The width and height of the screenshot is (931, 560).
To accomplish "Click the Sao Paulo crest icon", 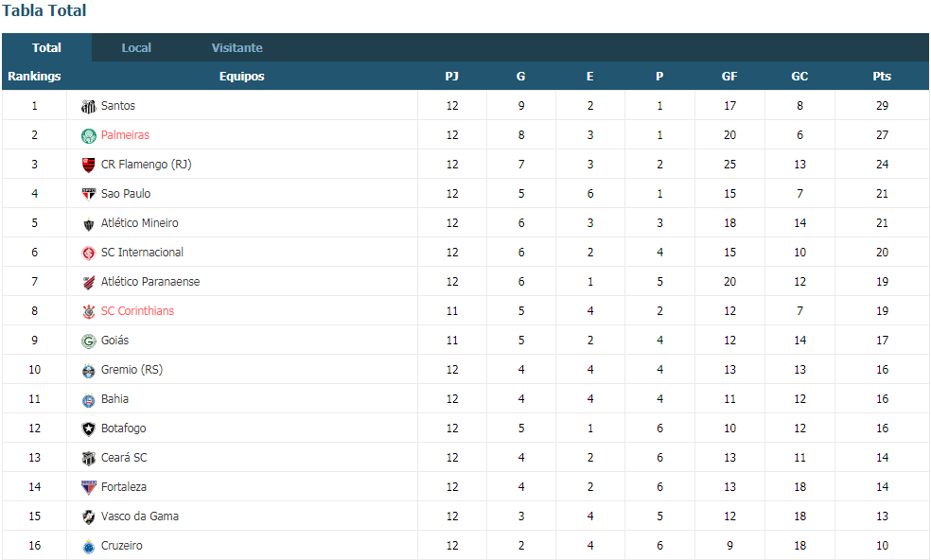I will coord(89,194).
